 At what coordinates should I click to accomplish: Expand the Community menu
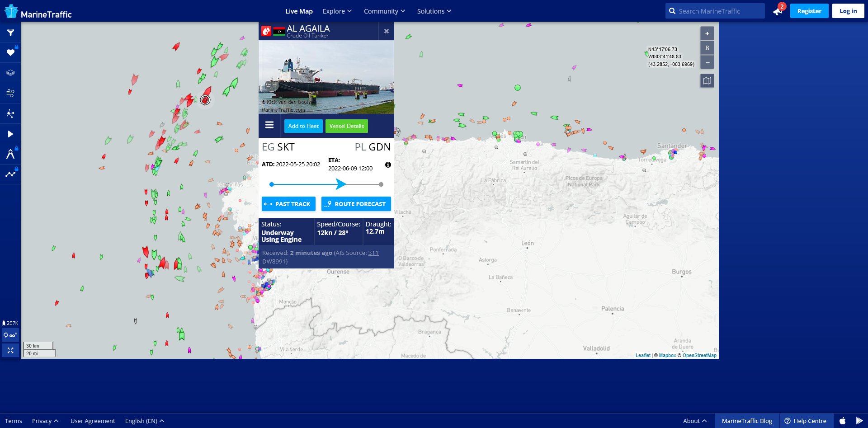pyautogui.click(x=384, y=11)
